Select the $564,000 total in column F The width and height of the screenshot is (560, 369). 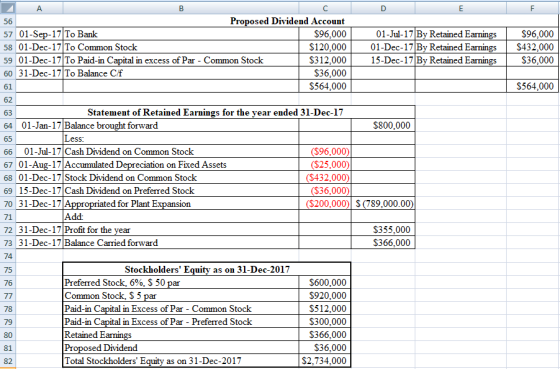tap(532, 86)
